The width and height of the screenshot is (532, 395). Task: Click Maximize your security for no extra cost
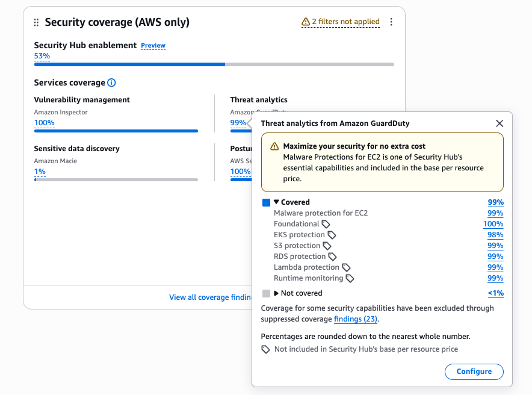354,146
